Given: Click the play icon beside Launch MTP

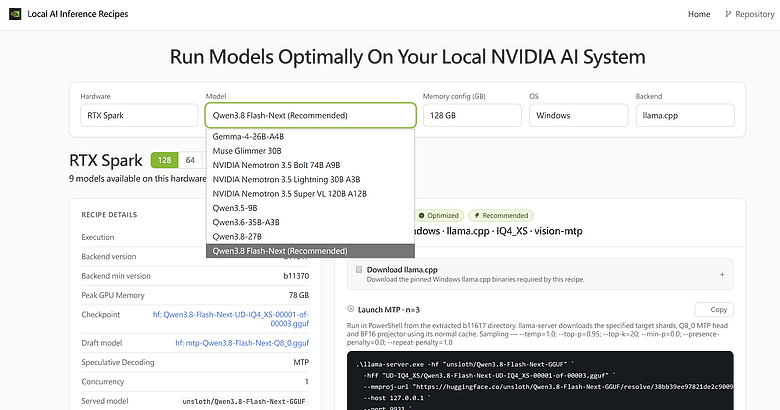Looking at the screenshot, I should click(350, 309).
